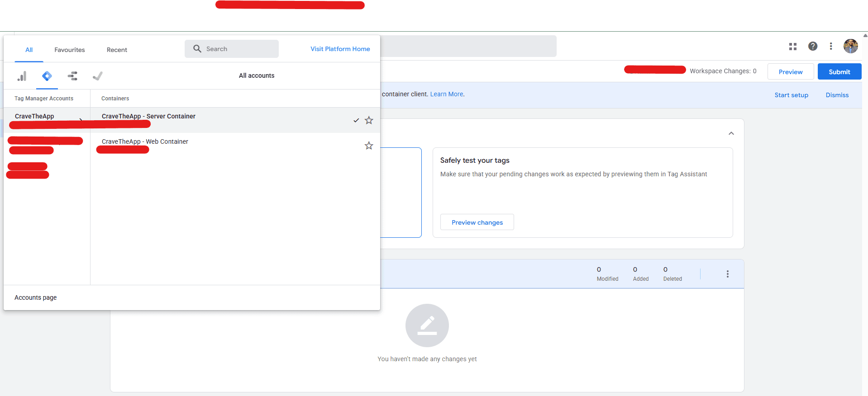Screen dimensions: 868x396
Task: Click the Added count
Action: pos(641,274)
